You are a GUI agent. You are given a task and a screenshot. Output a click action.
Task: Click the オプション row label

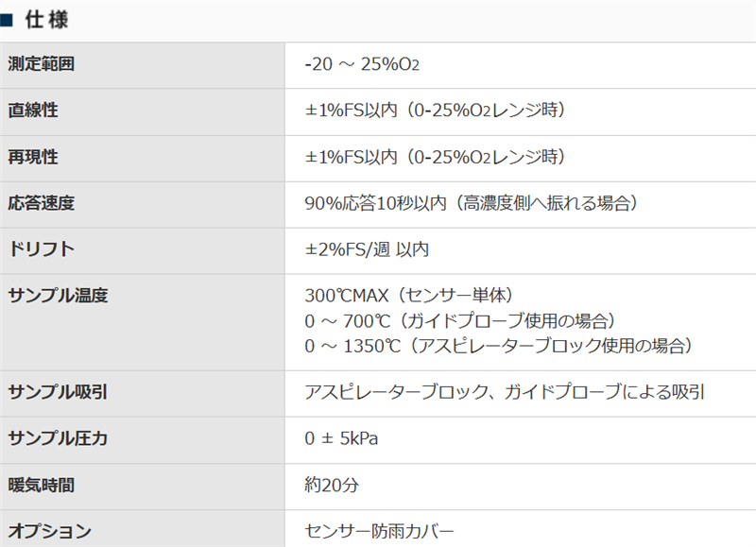(49, 531)
